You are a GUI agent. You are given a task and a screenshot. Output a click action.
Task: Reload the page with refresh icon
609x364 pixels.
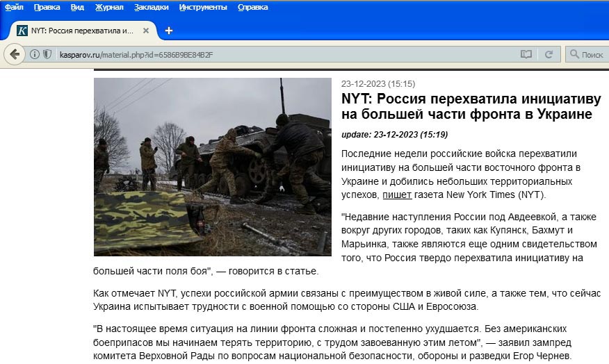click(x=549, y=54)
